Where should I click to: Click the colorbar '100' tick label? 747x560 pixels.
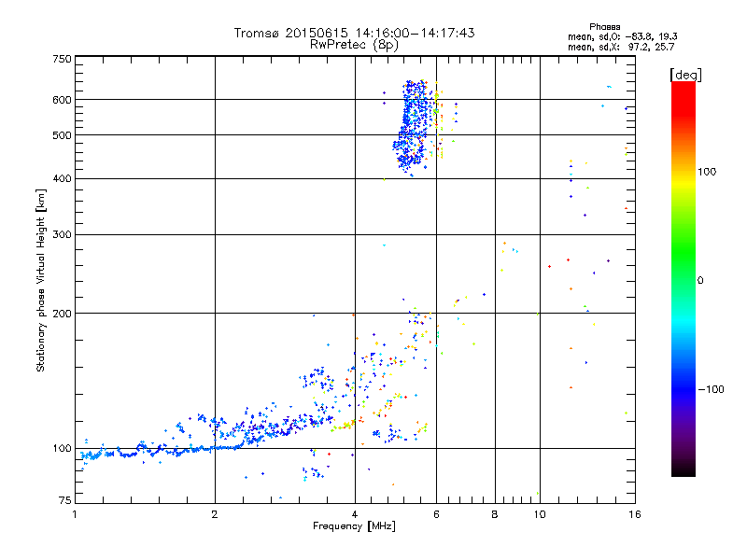click(707, 172)
